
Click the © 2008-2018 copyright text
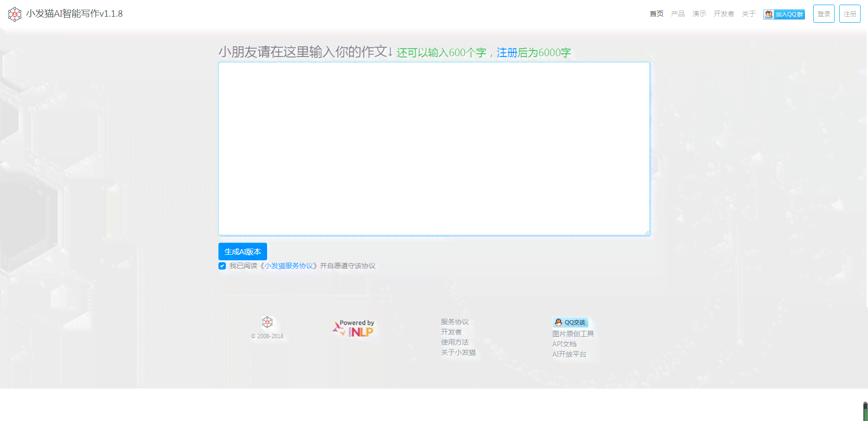(x=267, y=336)
